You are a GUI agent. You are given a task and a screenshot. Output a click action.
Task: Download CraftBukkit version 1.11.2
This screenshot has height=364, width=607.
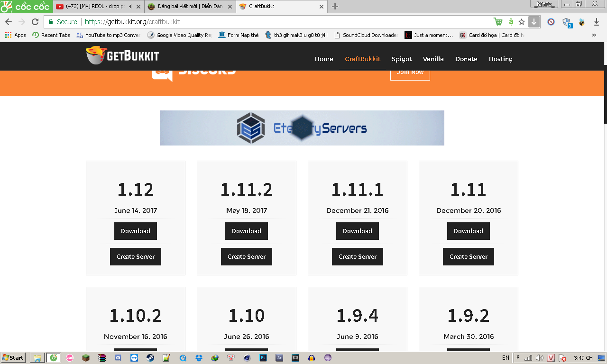tap(247, 231)
